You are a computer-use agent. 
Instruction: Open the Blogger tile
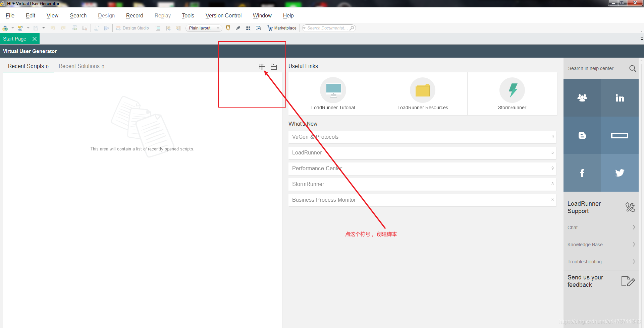[582, 135]
